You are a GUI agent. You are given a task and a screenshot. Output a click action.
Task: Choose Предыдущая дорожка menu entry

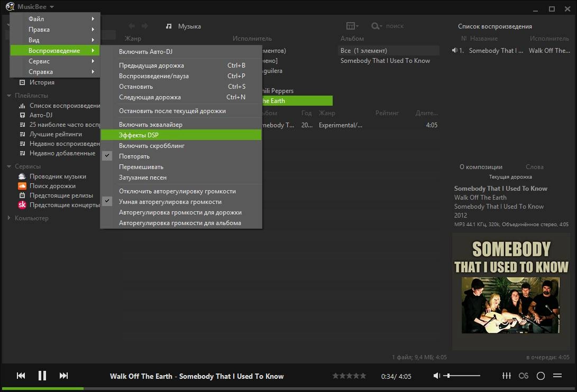tap(181, 66)
